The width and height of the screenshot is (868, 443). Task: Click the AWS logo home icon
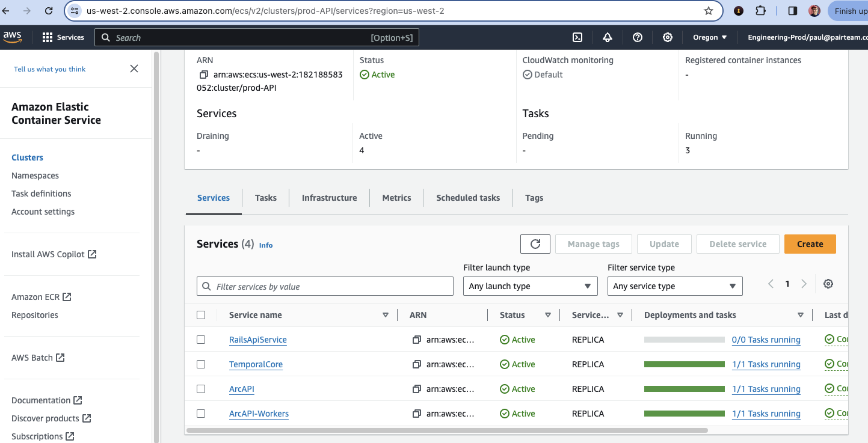coord(12,37)
